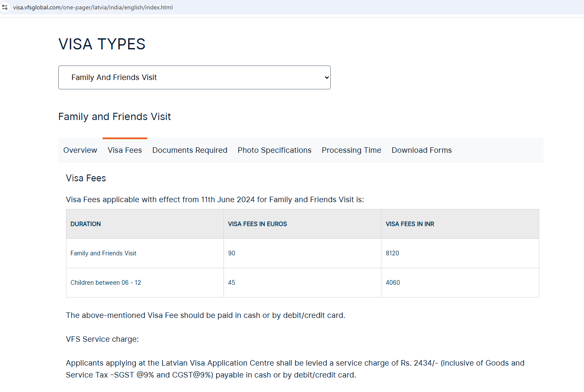Screen dimensions: 584x392
Task: Click the sentence about fees effective 11th June 2024
Action: [x=215, y=200]
